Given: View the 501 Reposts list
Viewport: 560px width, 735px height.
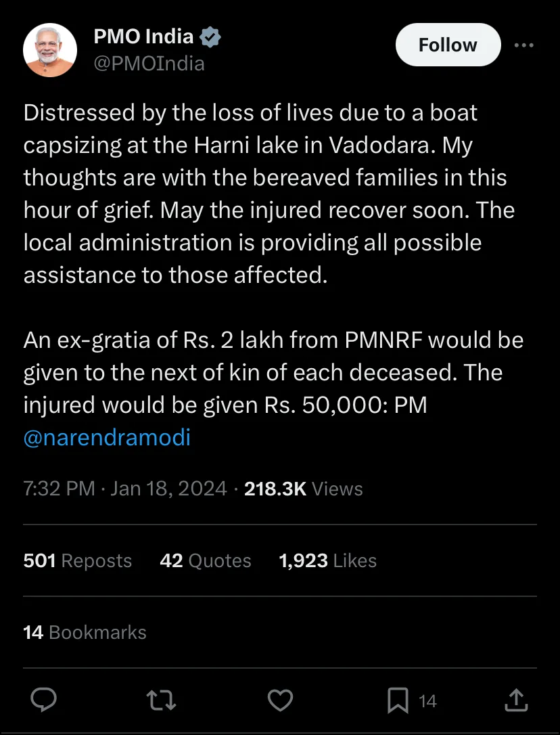Looking at the screenshot, I should tap(78, 560).
